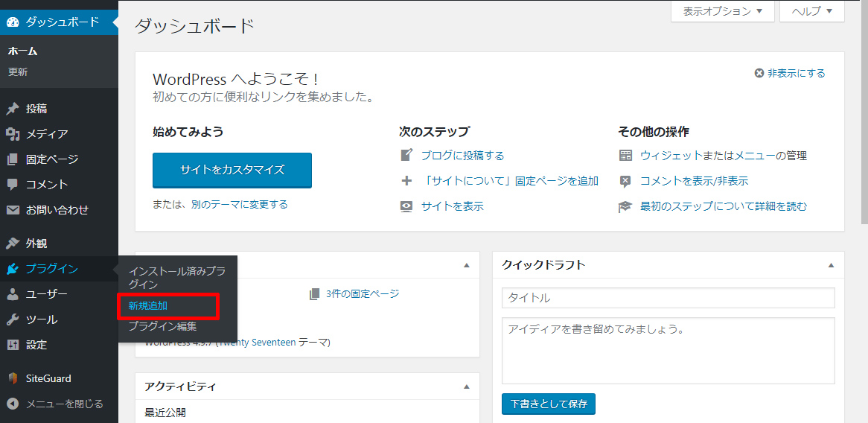Click the speech bubble icon beside コメント

pyautogui.click(x=13, y=185)
